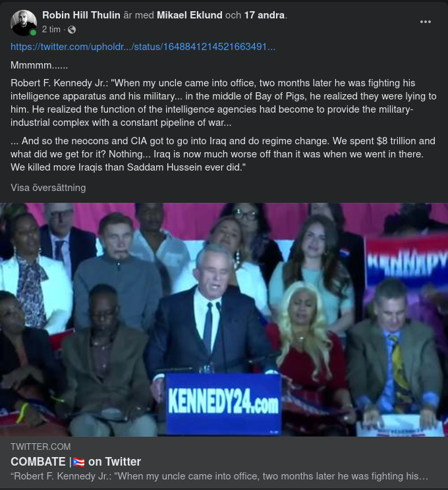Click the green online status dot
Viewport: 448px width, 490px height.
[33, 32]
